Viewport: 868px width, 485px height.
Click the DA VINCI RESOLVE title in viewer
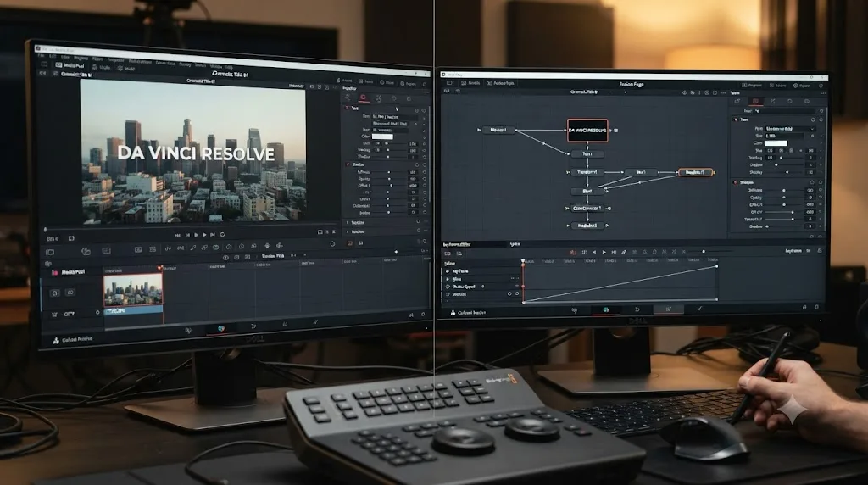[196, 153]
